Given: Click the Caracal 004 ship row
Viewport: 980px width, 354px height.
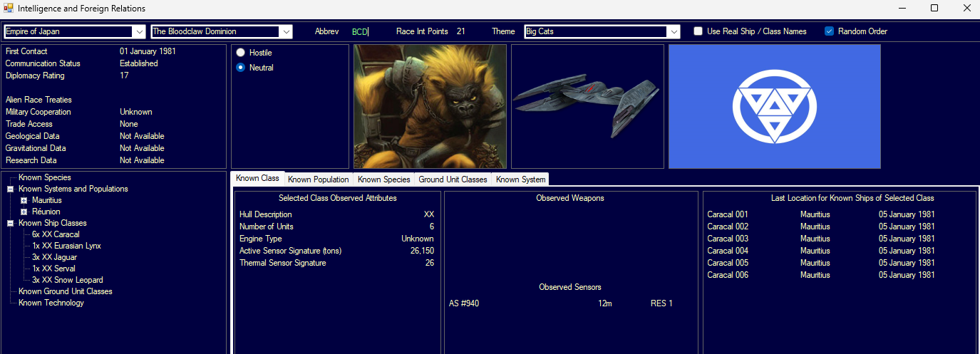Looking at the screenshot, I should (821, 251).
